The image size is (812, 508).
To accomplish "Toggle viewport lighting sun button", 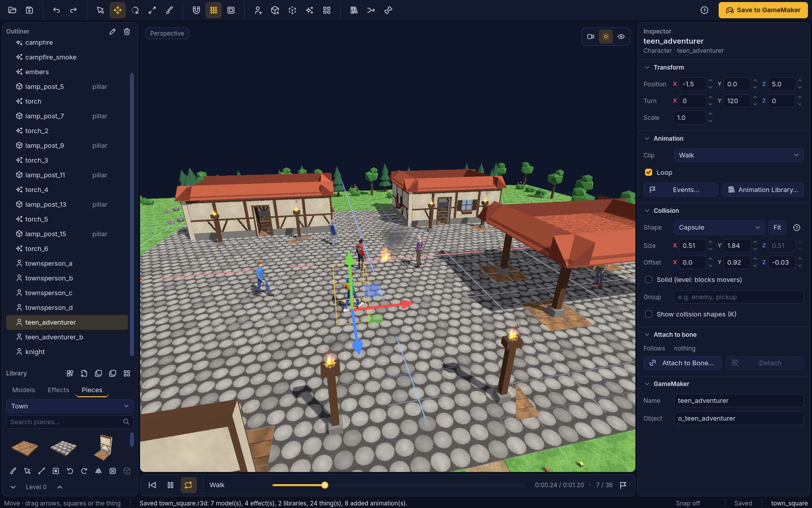I will click(606, 37).
